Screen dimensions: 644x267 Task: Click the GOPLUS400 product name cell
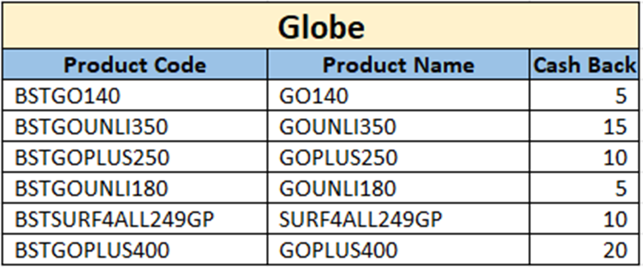pos(338,250)
